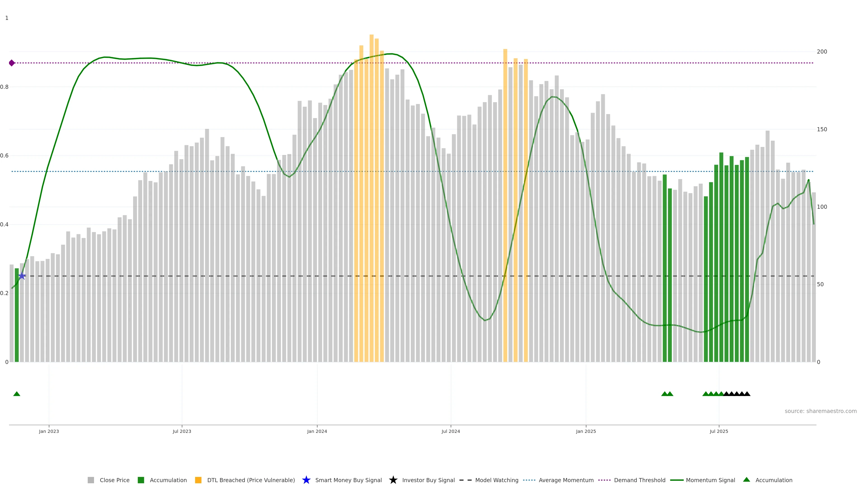This screenshot has width=868, height=488.
Task: Click the blue star Smart Money legend icon
Action: [306, 480]
